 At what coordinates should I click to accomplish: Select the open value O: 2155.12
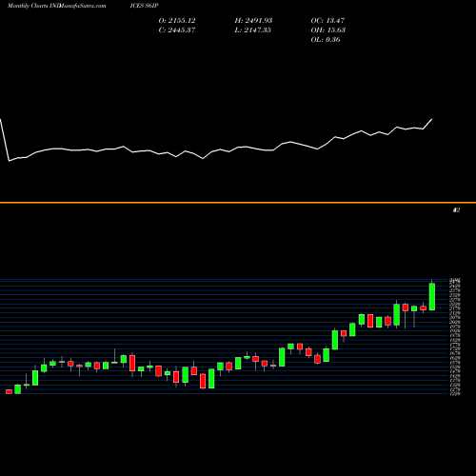coord(177,21)
